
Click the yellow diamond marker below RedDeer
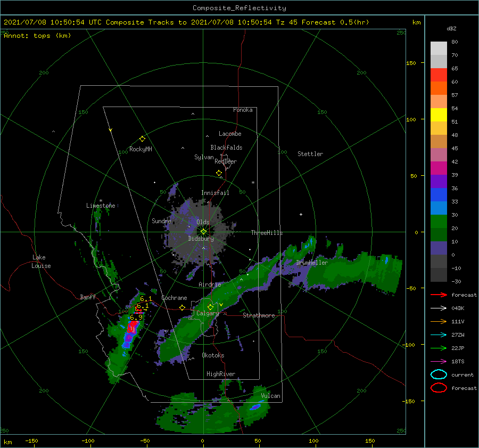point(219,173)
